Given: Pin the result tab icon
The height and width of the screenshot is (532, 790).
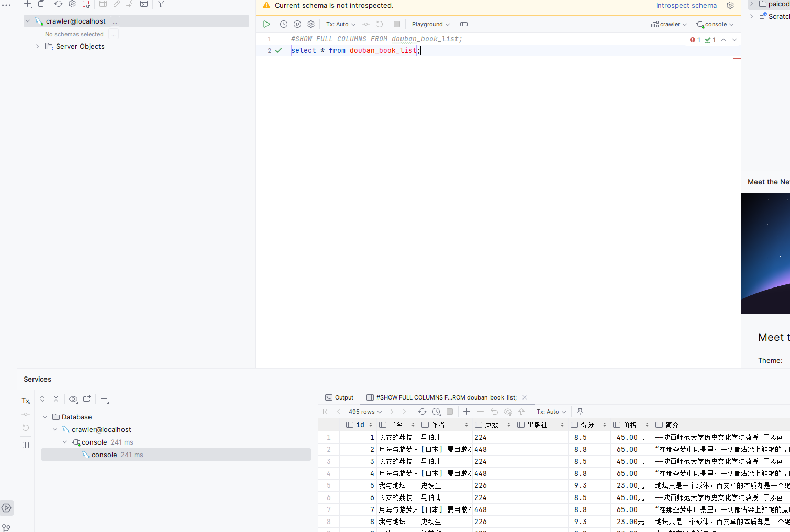Looking at the screenshot, I should pos(580,412).
